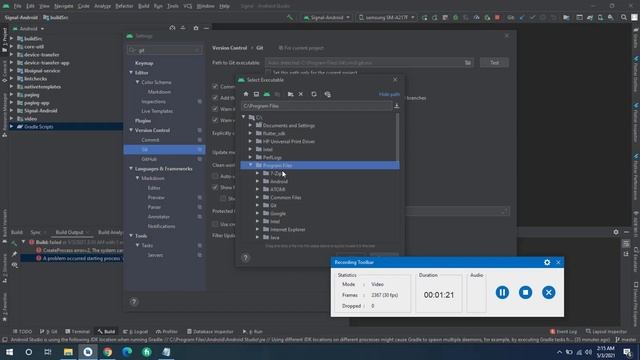Select Keymap in Settings sidebar
Screen dimensions: 640x360
point(144,63)
